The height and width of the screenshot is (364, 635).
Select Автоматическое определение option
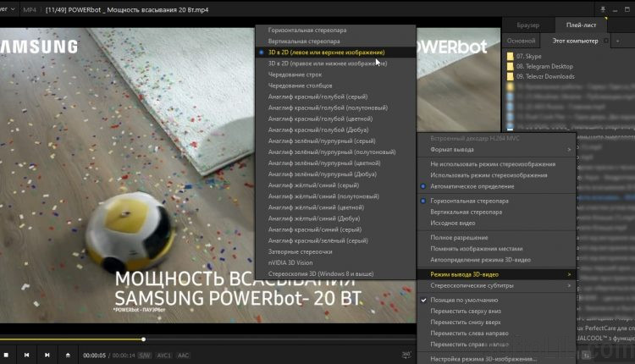496,186
